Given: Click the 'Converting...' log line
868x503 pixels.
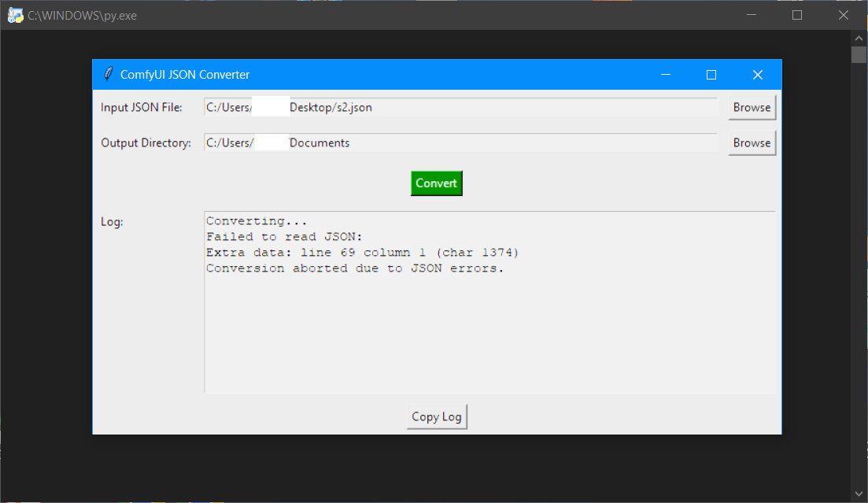Looking at the screenshot, I should [x=257, y=221].
